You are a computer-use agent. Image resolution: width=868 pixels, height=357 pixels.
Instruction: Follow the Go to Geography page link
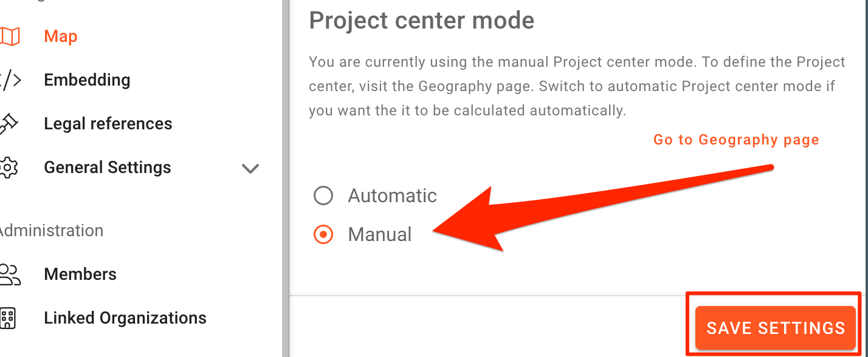736,140
